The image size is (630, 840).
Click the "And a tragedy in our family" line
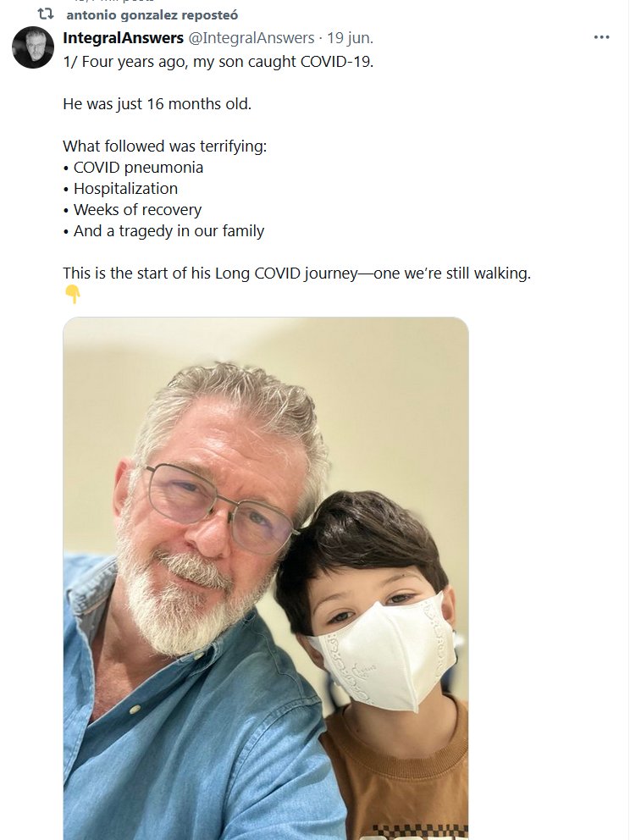169,231
